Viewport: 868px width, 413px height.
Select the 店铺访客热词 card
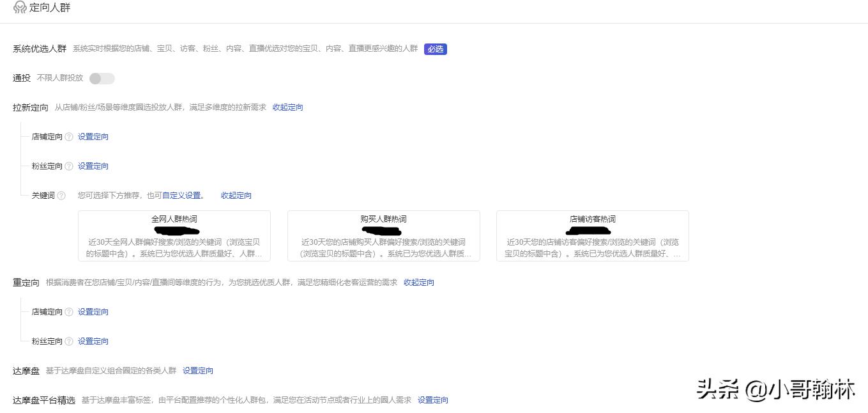[x=592, y=236]
